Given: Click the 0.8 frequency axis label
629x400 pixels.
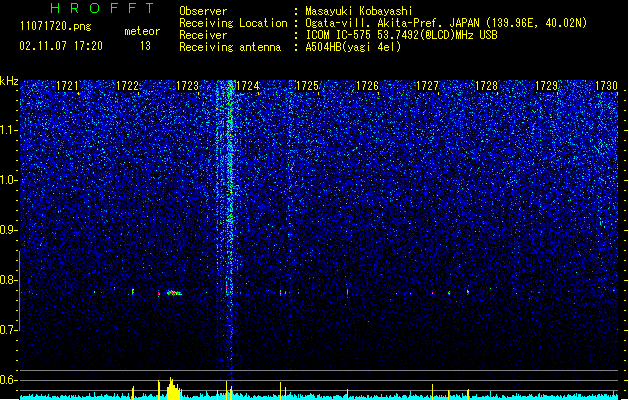Looking at the screenshot, I should 8,280.
